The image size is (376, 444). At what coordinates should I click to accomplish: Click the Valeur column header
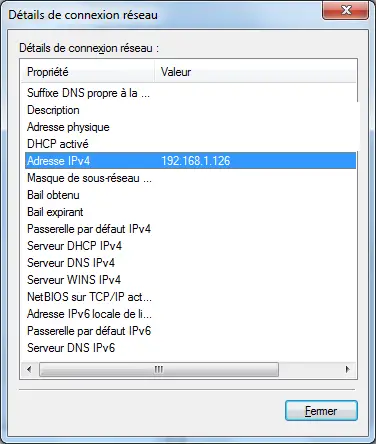click(x=255, y=72)
